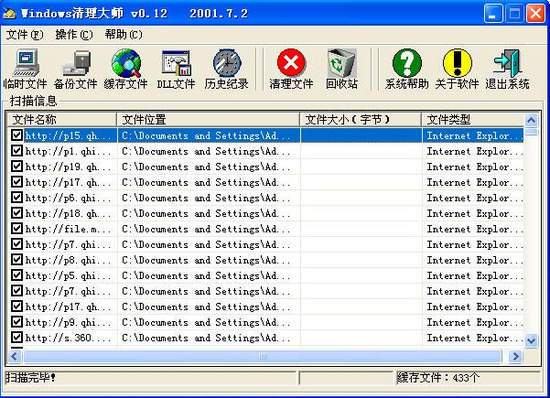Viewport: 550px width, 398px height.
Task: Sort by 文件大小(字节) column header
Action: [x=361, y=120]
